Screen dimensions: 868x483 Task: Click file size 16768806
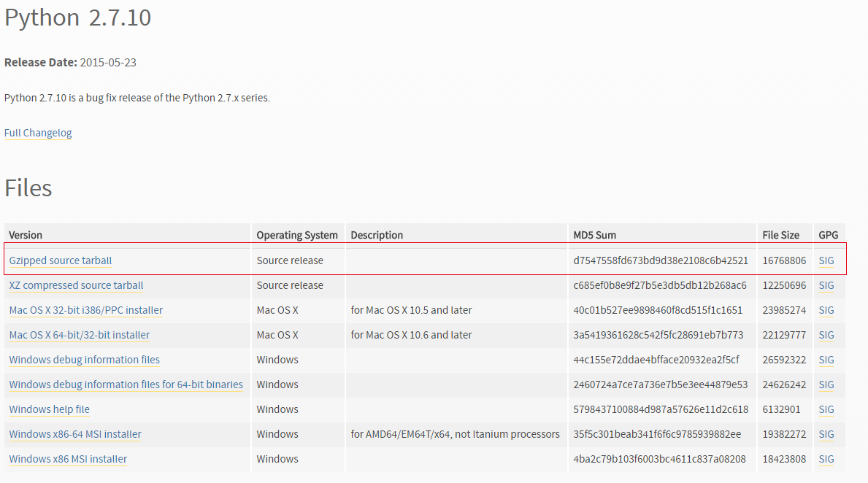pyautogui.click(x=784, y=260)
